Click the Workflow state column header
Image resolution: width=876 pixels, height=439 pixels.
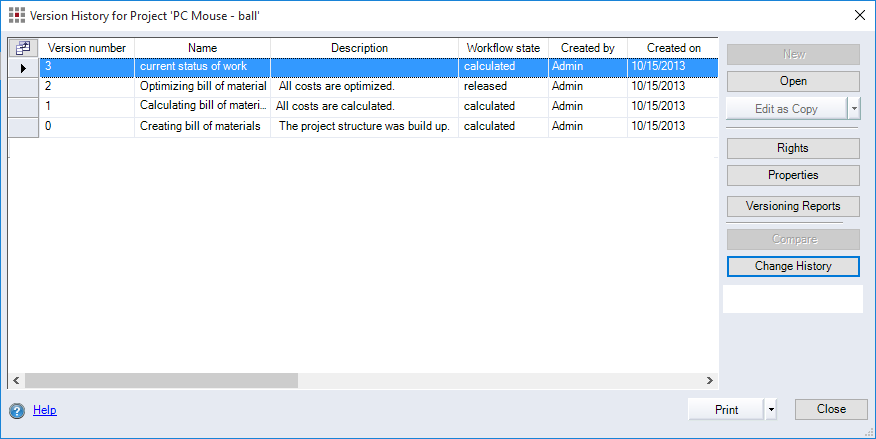point(503,48)
